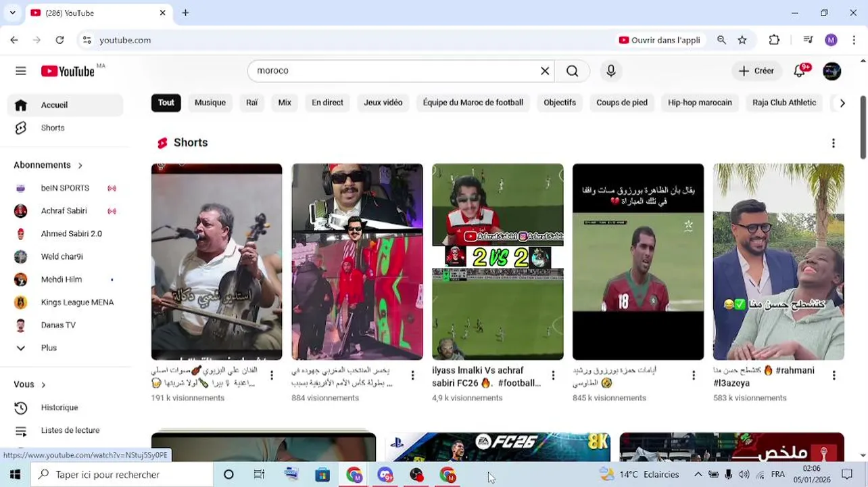The height and width of the screenshot is (487, 868).
Task: Open browser zoom magnifier icon
Action: (722, 40)
